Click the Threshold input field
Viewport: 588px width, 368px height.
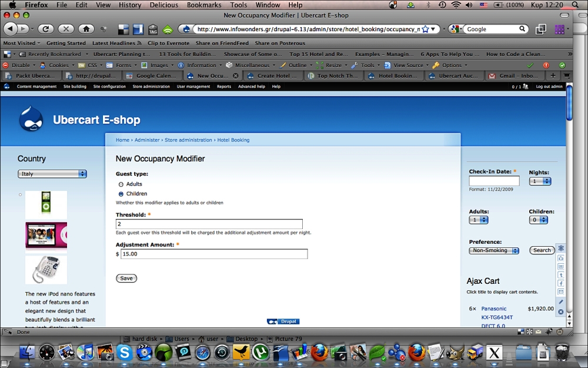coord(209,224)
